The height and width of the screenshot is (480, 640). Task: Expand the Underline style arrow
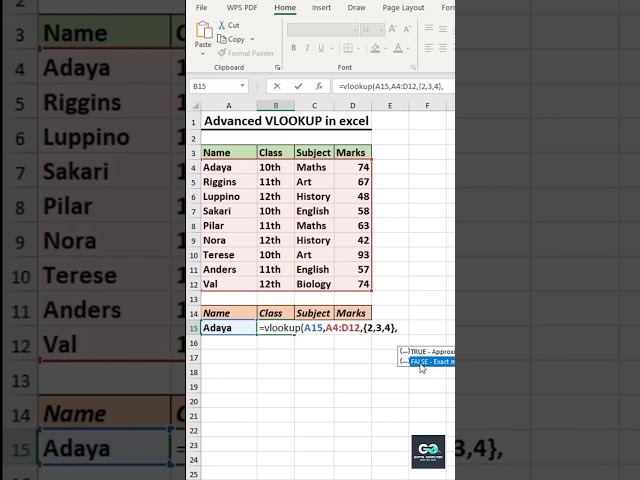click(x=331, y=48)
